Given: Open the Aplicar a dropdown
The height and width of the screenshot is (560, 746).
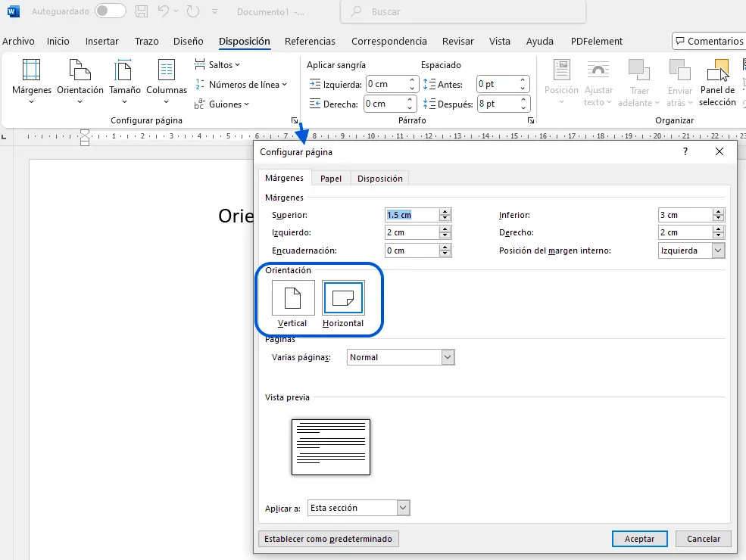Looking at the screenshot, I should [x=358, y=508].
